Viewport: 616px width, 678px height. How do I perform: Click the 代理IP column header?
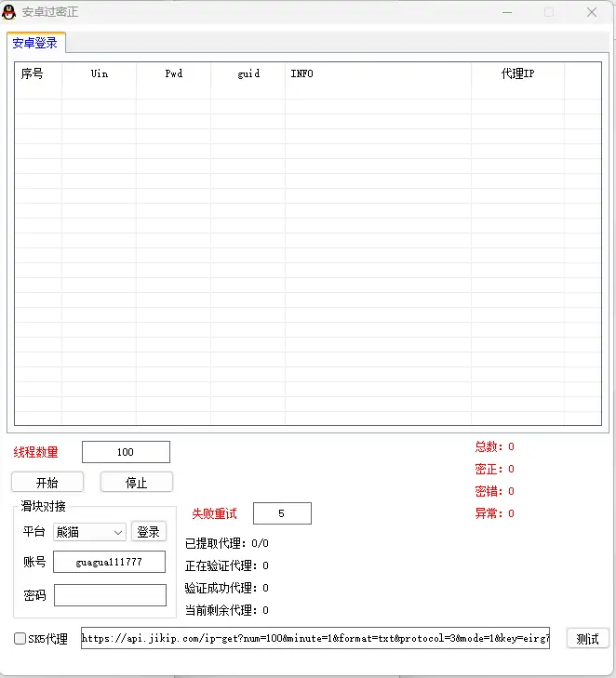coord(517,74)
